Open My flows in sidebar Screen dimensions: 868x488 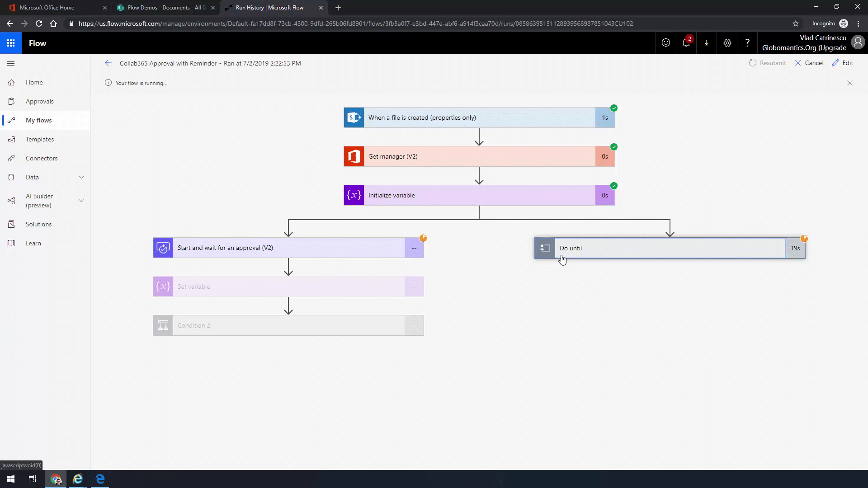[45, 120]
